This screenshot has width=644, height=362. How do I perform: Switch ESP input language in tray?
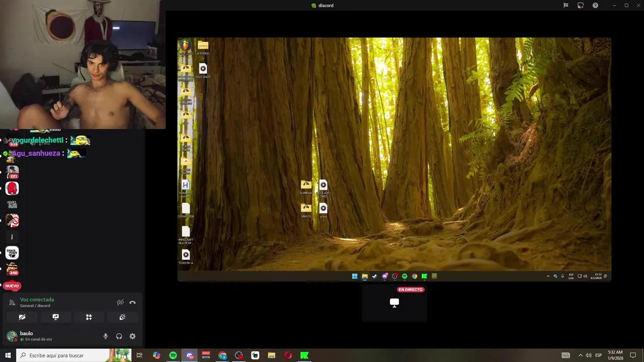click(599, 355)
